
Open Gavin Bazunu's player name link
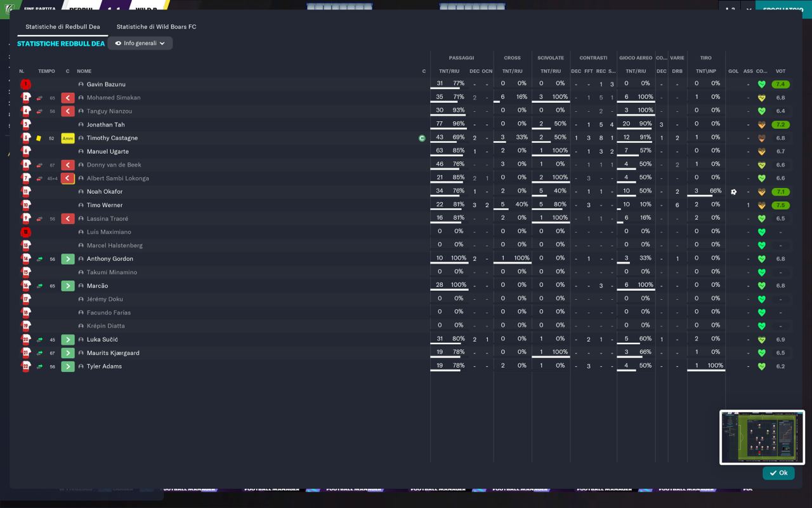(106, 84)
